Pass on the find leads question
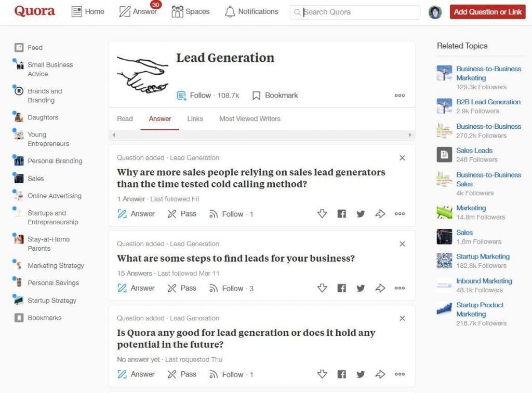The height and width of the screenshot is (393, 532). 182,288
